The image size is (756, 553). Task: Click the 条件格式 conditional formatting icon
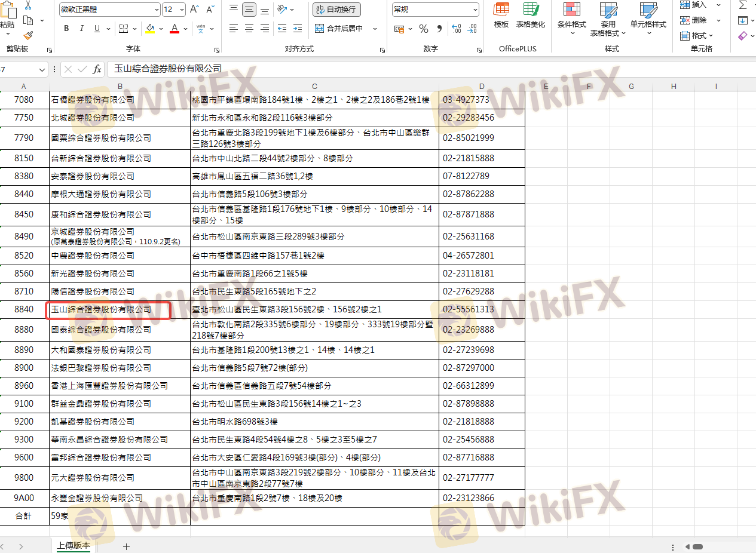(x=571, y=17)
